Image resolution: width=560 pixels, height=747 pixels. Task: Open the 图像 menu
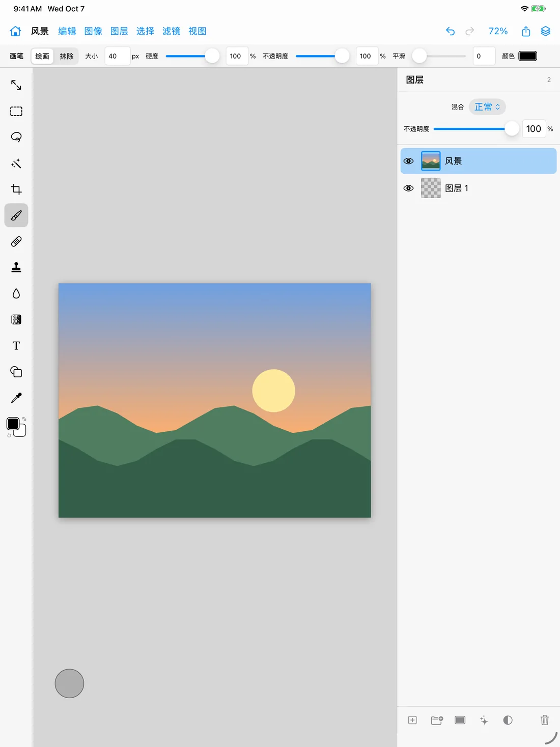pos(93,31)
